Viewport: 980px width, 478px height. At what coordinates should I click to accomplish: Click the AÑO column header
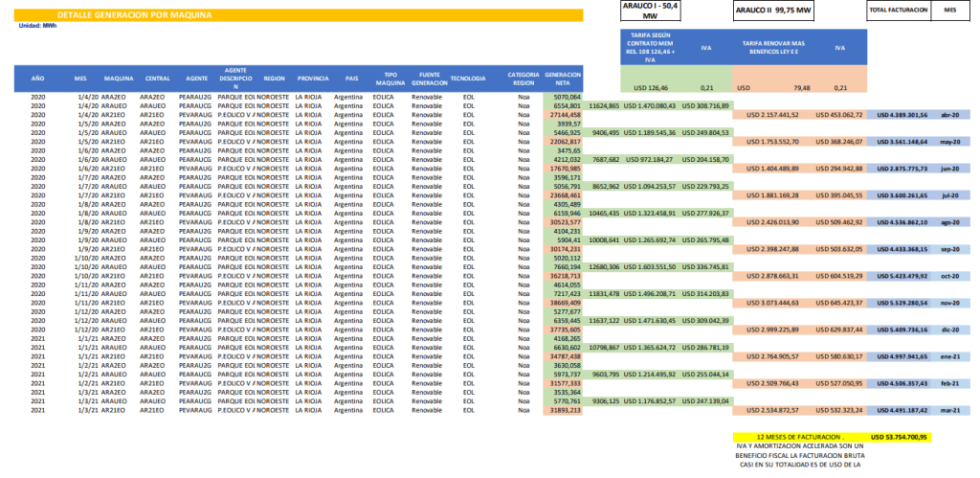(37, 79)
